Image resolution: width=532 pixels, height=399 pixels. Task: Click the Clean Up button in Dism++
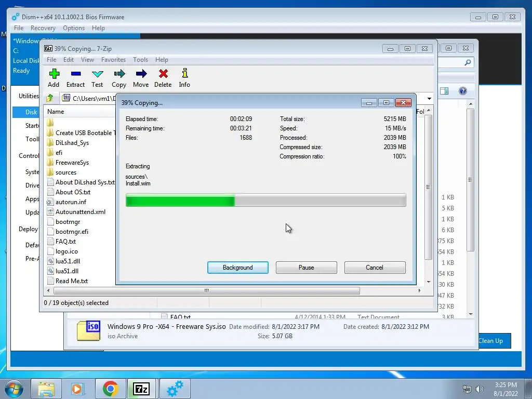pyautogui.click(x=494, y=341)
